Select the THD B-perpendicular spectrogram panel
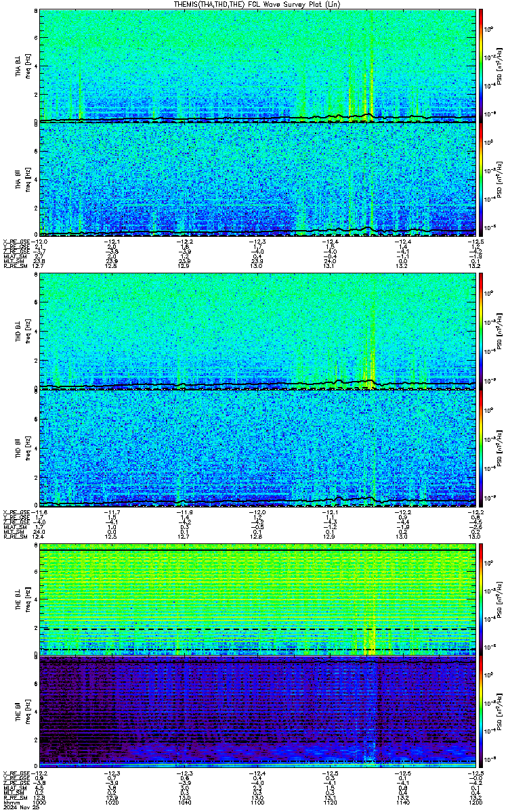Image resolution: width=508 pixels, height=812 pixels. tap(257, 331)
